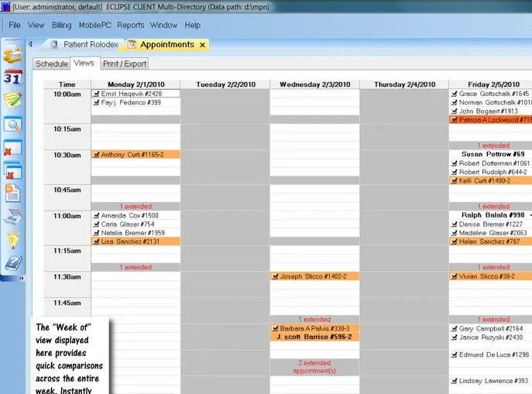Click the Friday 2/5/2010 column header
Image resolution: width=532 pixels, height=394 pixels.
[x=491, y=84]
